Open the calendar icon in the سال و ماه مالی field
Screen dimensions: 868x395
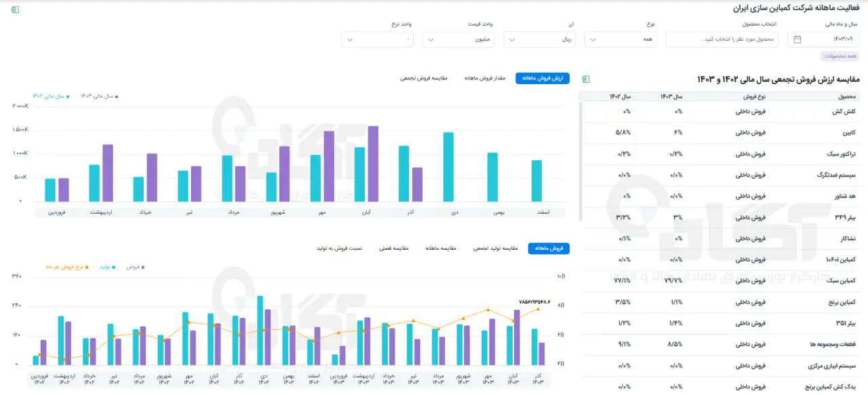797,39
